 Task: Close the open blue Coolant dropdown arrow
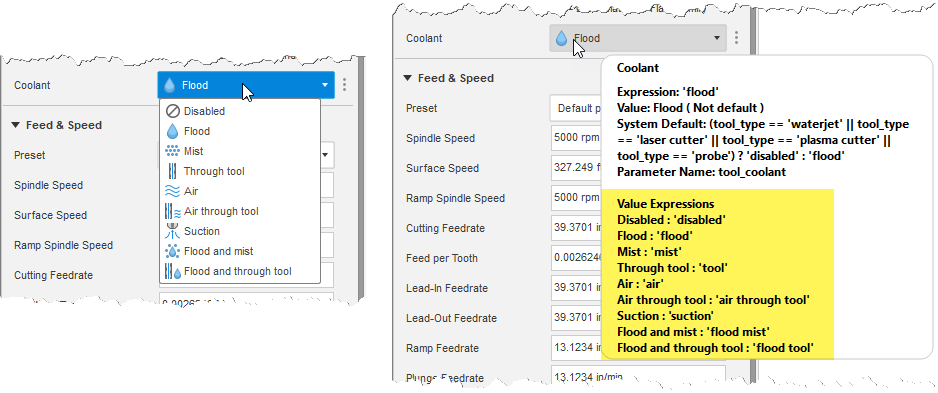[325, 86]
